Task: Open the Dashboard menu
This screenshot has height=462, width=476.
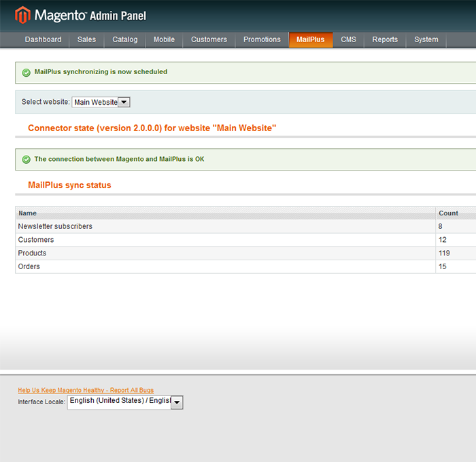Action: tap(43, 39)
